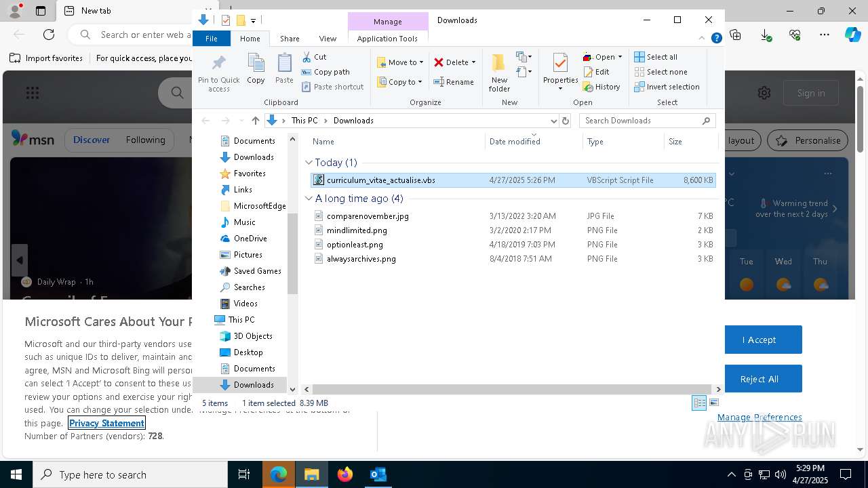Viewport: 868px width, 488px height.
Task: Open Following tab in MSN
Action: pos(145,140)
